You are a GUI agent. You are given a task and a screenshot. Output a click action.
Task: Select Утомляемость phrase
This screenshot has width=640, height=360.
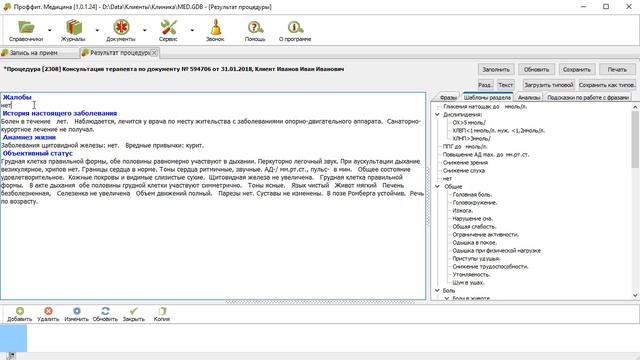coord(471,275)
